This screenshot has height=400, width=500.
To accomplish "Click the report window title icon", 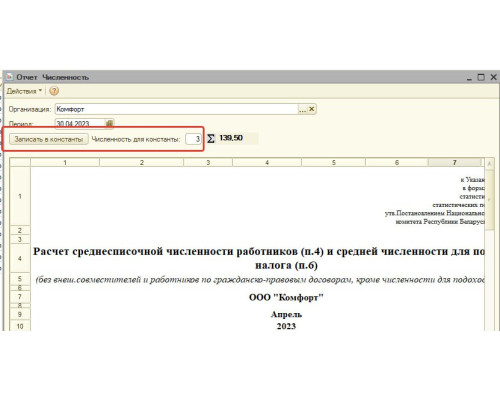I will tap(10, 77).
